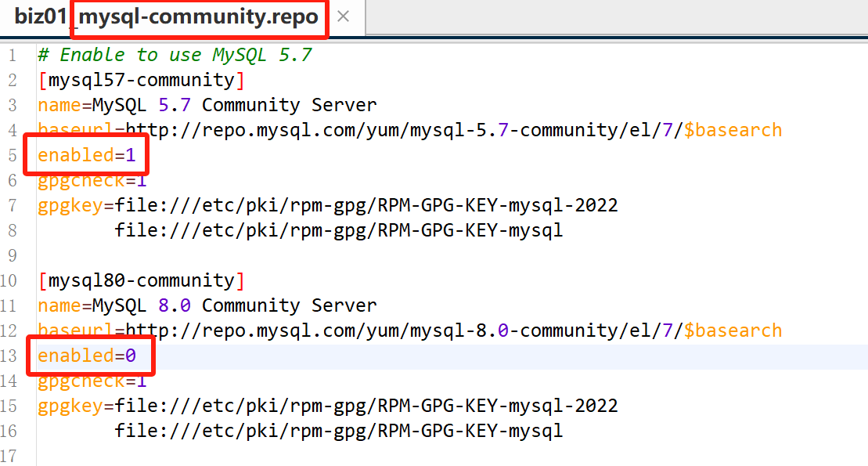Screen dimensions: 868x466
Task: Click the RPM-GPG-KEY-mysql path on line 16
Action: tap(339, 431)
